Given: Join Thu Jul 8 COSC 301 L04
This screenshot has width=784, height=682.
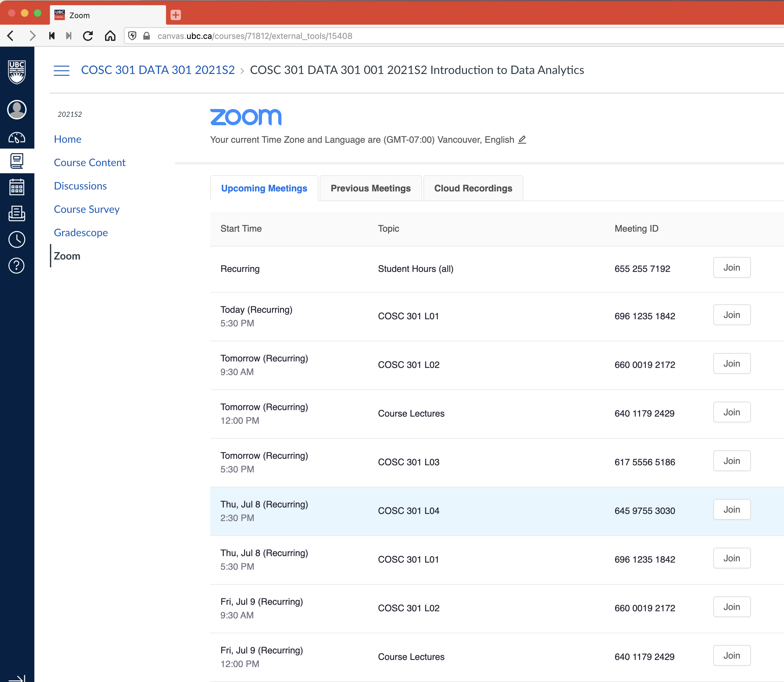Looking at the screenshot, I should (731, 510).
